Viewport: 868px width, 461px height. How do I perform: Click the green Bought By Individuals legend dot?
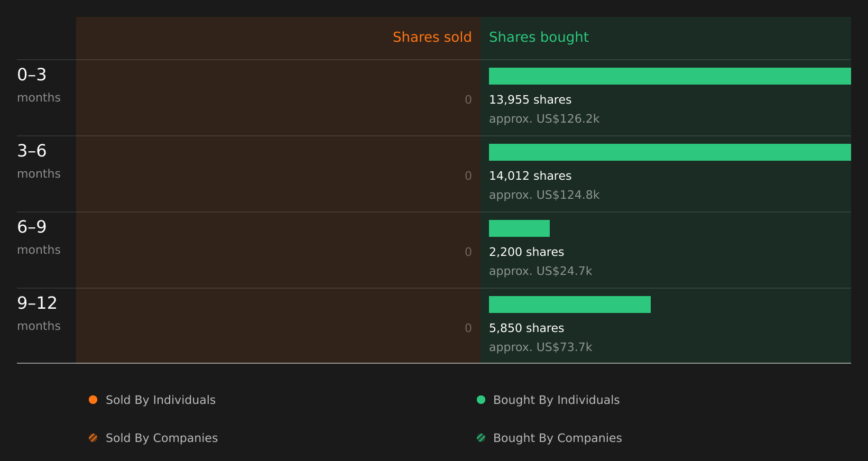[481, 400]
